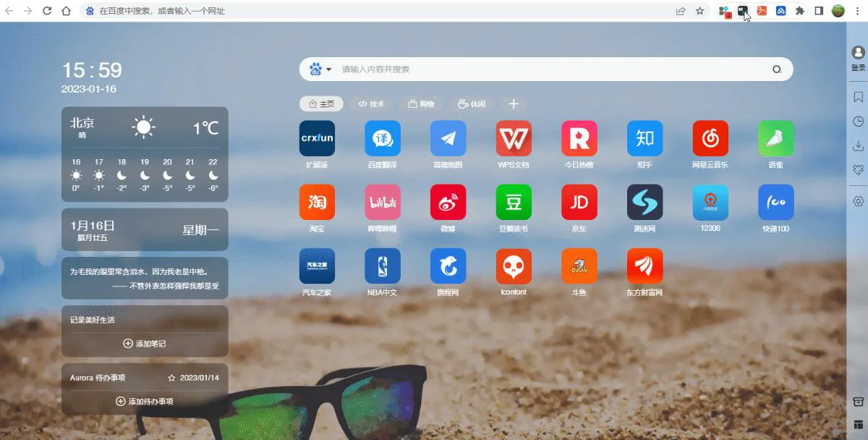
Task: Open the 今日热榜 shortcut
Action: click(579, 138)
